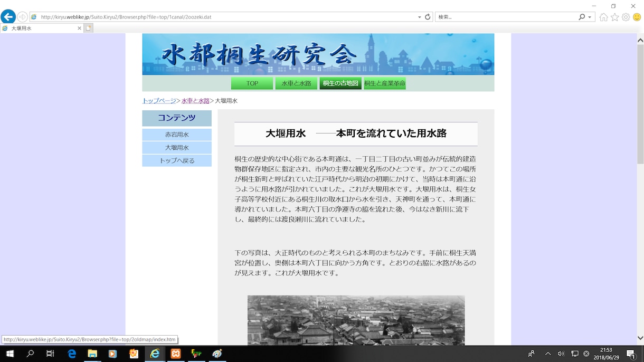Image resolution: width=644 pixels, height=362 pixels.
Task: Click the smiley feedback icon
Action: point(637,17)
